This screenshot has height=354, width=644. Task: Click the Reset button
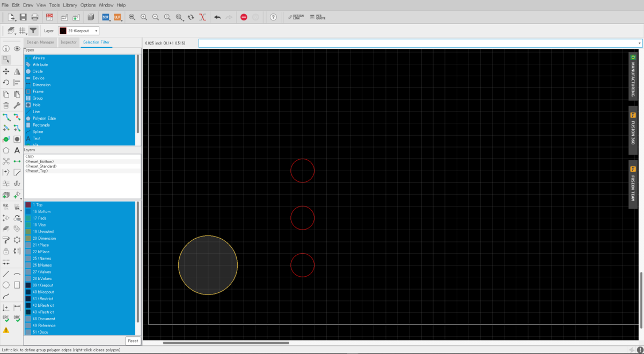click(133, 341)
